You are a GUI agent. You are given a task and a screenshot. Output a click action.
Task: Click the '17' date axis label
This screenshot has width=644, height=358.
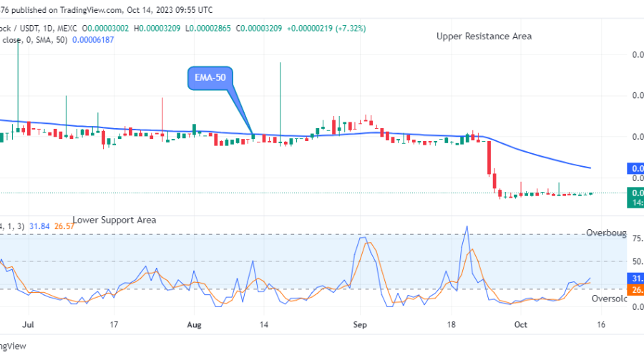[x=114, y=325]
